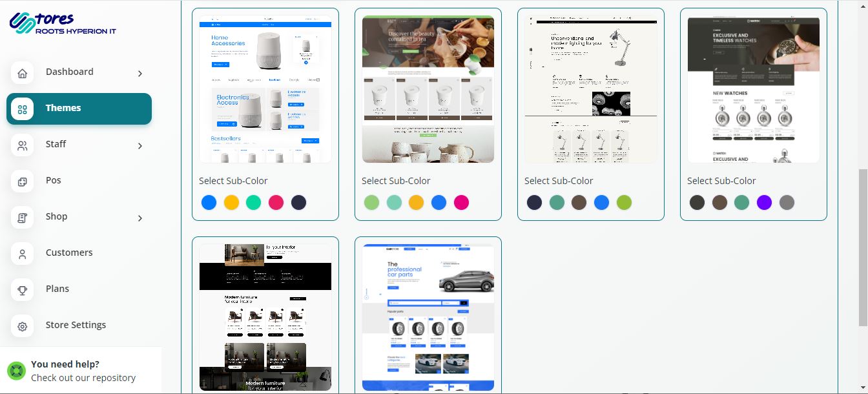Click the Shop sidebar icon
The height and width of the screenshot is (394, 868).
(x=23, y=218)
